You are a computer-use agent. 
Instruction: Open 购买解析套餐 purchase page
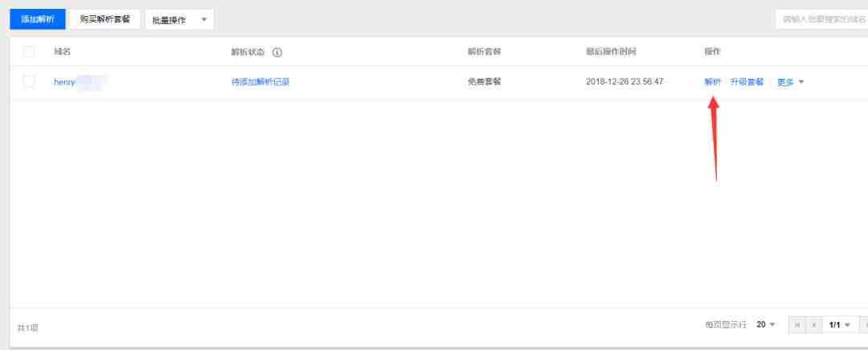[x=105, y=19]
